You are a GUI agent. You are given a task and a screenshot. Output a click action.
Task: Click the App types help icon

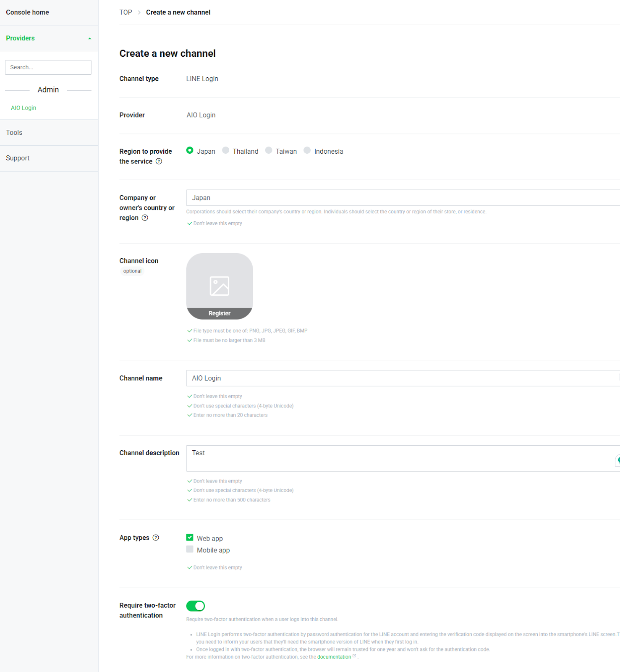click(x=156, y=538)
